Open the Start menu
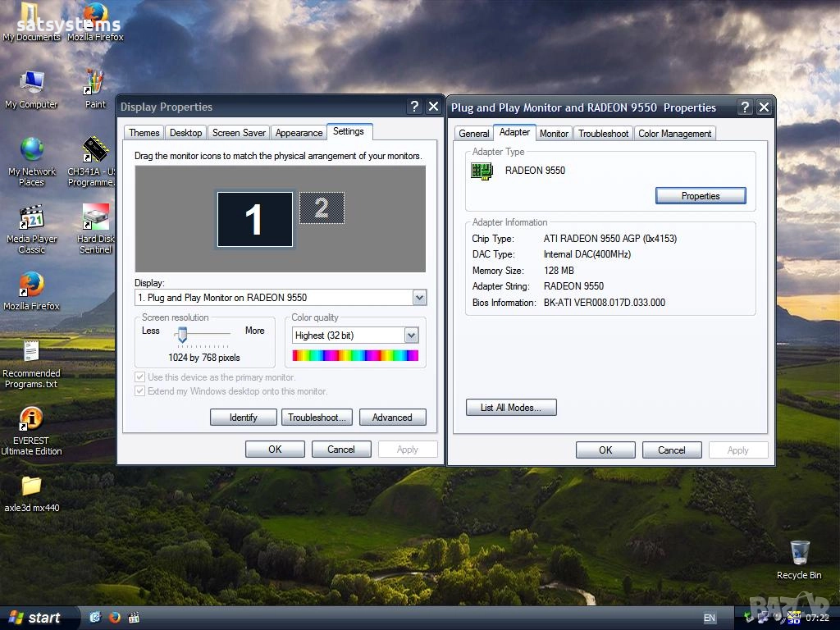Image resolution: width=840 pixels, height=630 pixels. (x=37, y=618)
